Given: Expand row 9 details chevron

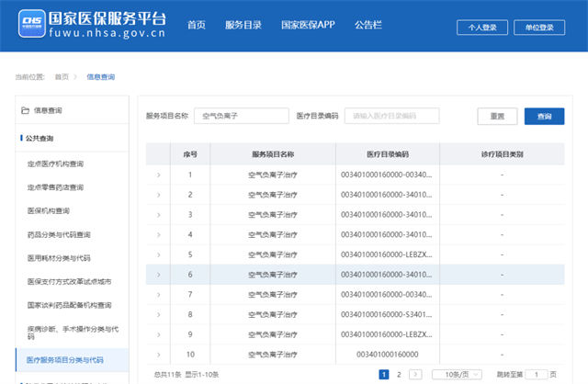Looking at the screenshot, I should [x=159, y=334].
